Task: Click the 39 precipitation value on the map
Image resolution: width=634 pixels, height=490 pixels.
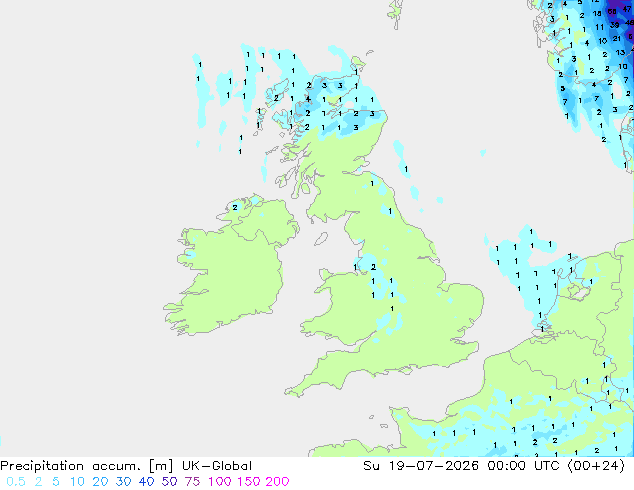Action: [x=614, y=25]
